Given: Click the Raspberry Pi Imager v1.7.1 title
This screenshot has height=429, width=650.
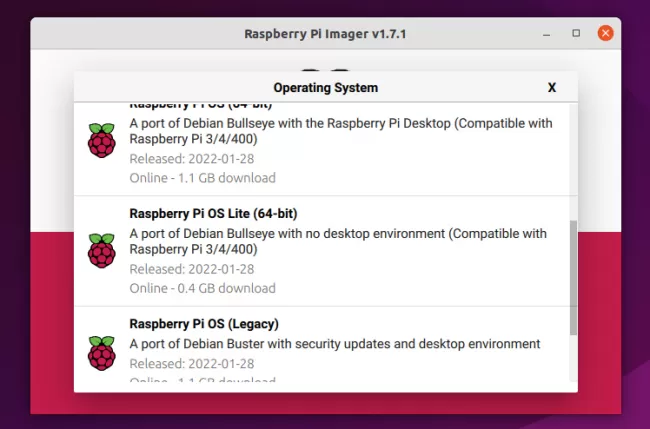Looking at the screenshot, I should point(325,34).
